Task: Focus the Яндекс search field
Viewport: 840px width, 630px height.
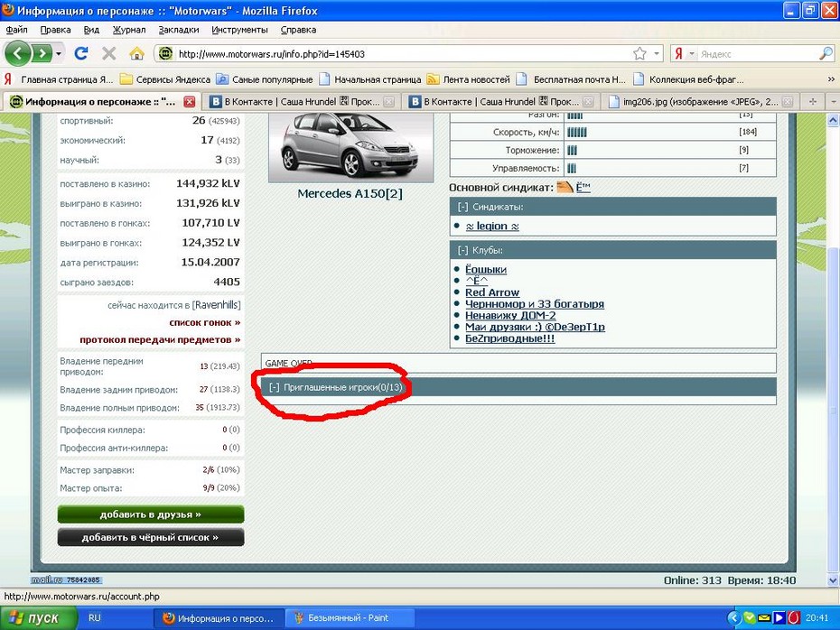Action: tap(758, 53)
